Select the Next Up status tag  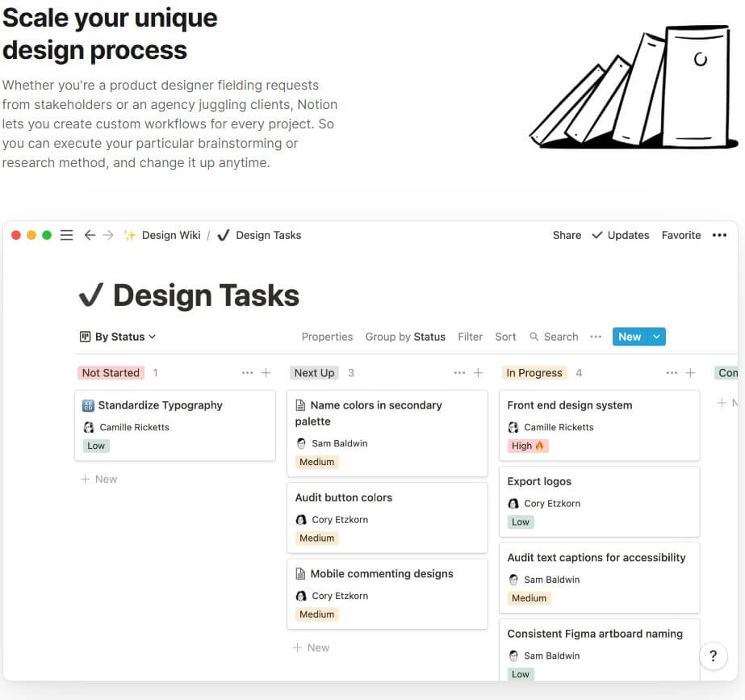314,373
